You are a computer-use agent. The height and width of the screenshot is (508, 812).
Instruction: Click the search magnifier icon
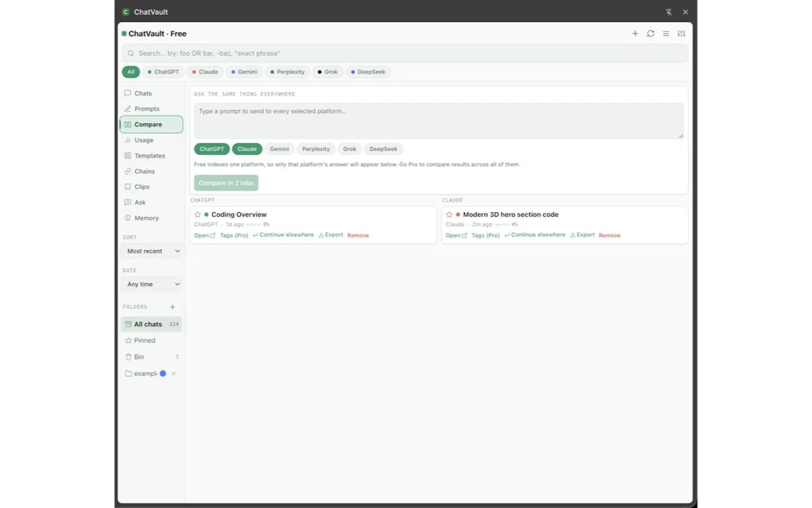click(x=131, y=53)
